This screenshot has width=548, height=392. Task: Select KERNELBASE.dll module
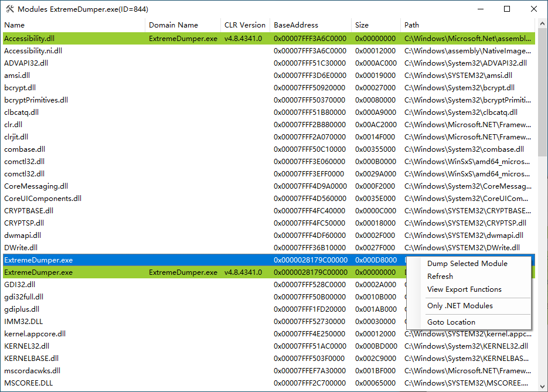(x=269, y=359)
